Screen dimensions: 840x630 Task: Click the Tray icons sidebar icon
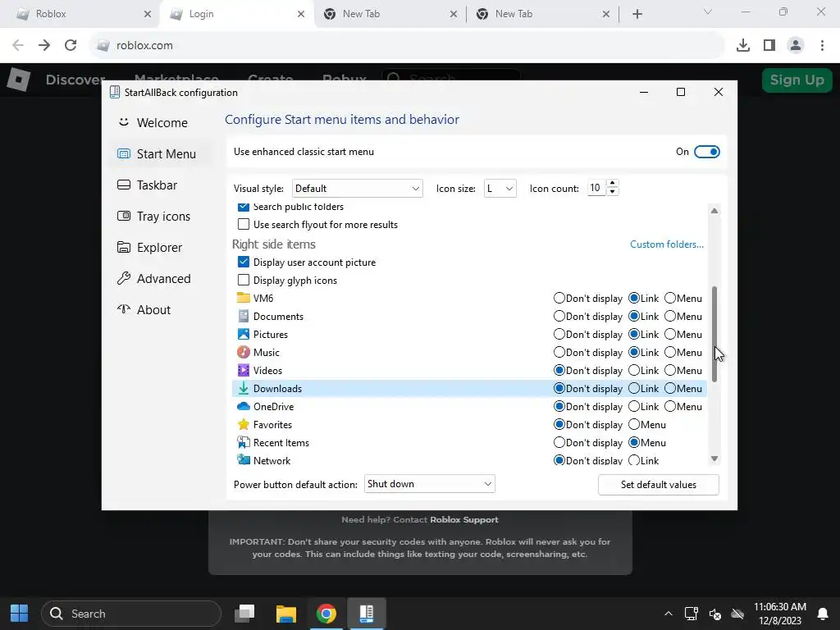coord(124,216)
